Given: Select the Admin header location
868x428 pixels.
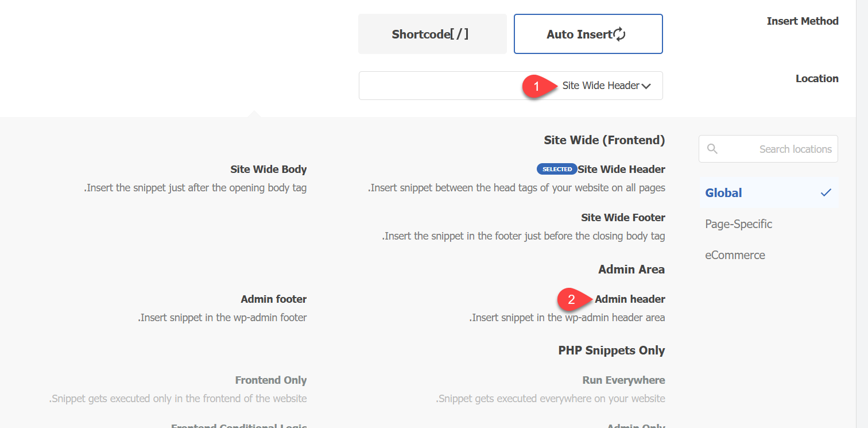Looking at the screenshot, I should pos(630,299).
